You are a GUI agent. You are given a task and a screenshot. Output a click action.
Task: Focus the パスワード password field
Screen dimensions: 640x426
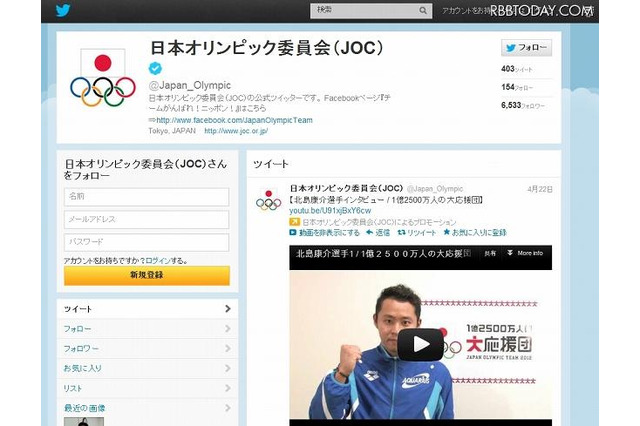147,243
